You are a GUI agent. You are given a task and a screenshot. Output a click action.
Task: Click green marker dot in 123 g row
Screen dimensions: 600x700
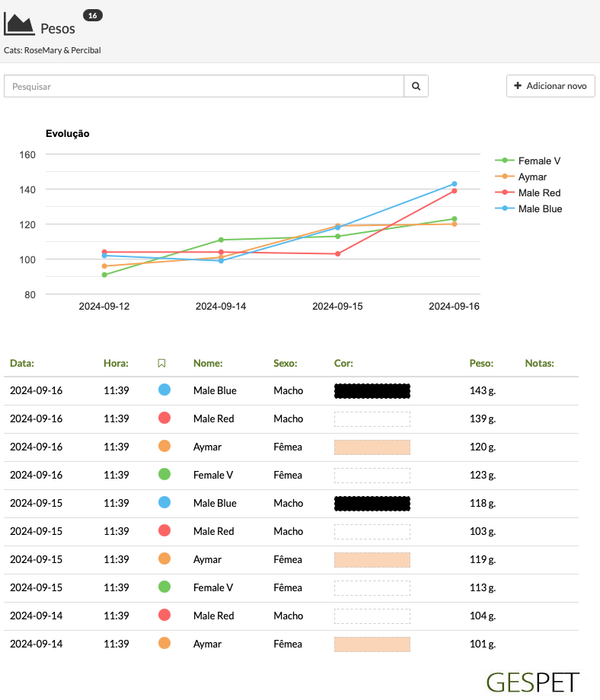pyautogui.click(x=164, y=474)
